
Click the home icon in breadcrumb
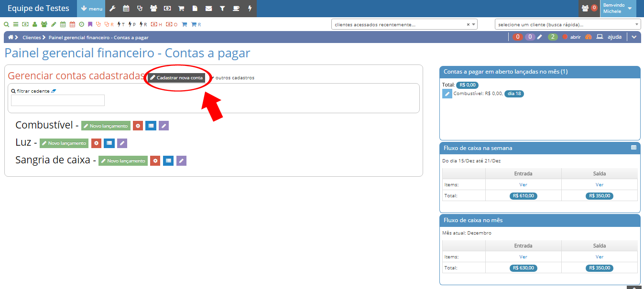(x=11, y=37)
